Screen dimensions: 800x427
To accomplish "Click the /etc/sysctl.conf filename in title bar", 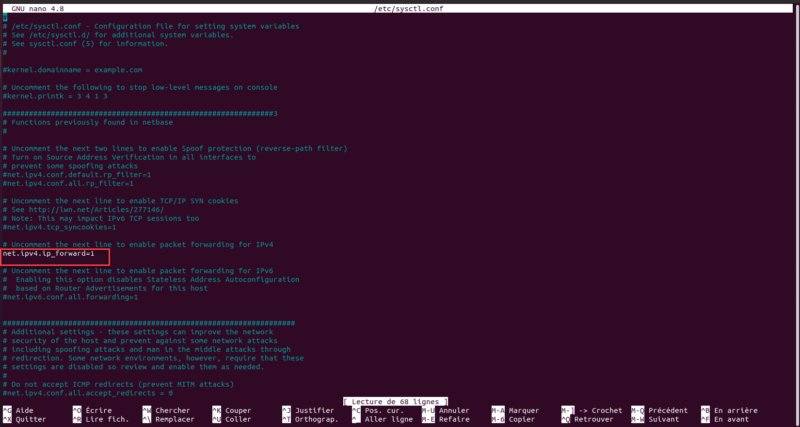I will click(x=406, y=9).
